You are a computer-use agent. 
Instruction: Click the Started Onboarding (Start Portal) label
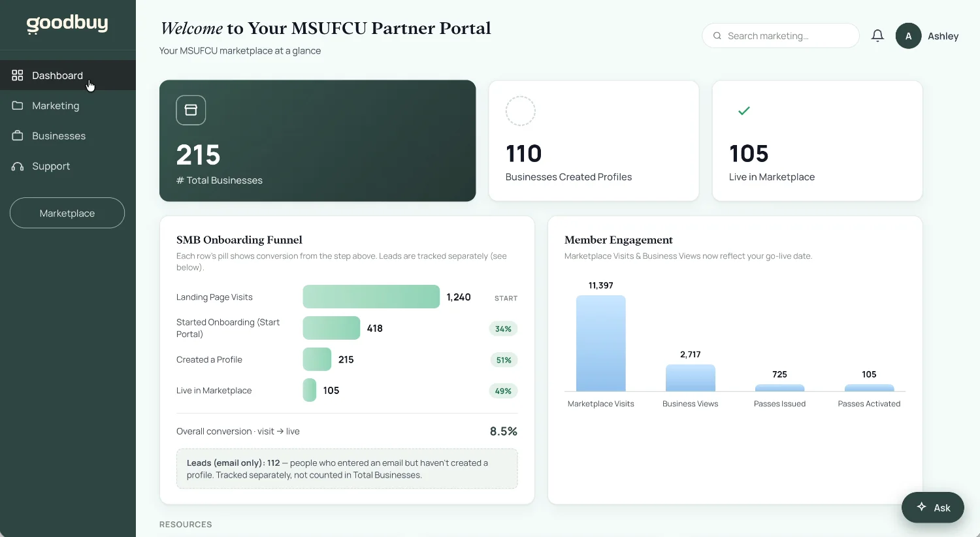coord(228,328)
